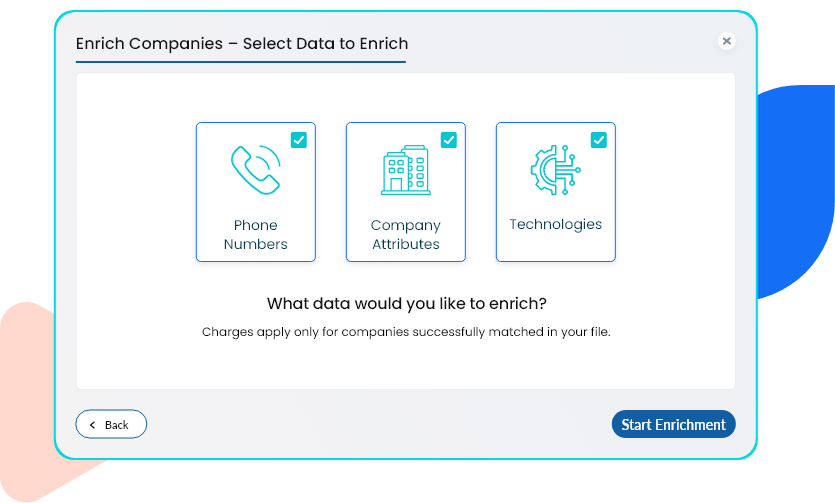This screenshot has height=503, width=835.
Task: Select the Phone Numbers label
Action: point(256,234)
